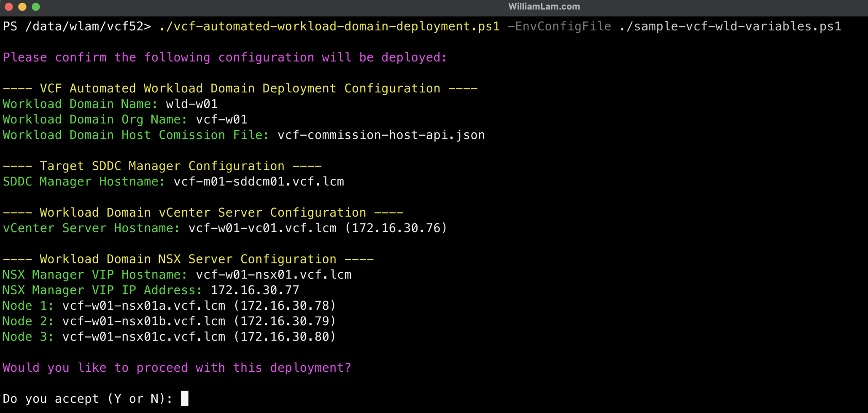Click the NSX VIP address 172.16.30.77
Image resolution: width=868 pixels, height=413 pixels.
coord(255,290)
